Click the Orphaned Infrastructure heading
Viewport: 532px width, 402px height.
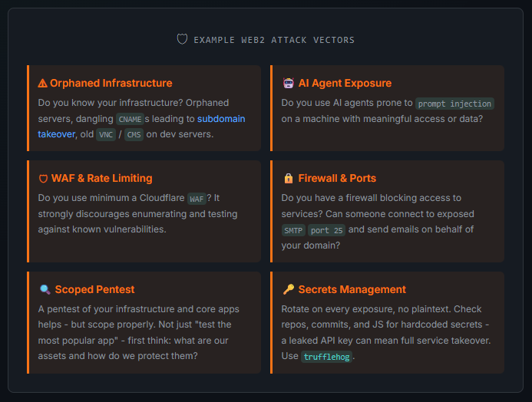111,83
